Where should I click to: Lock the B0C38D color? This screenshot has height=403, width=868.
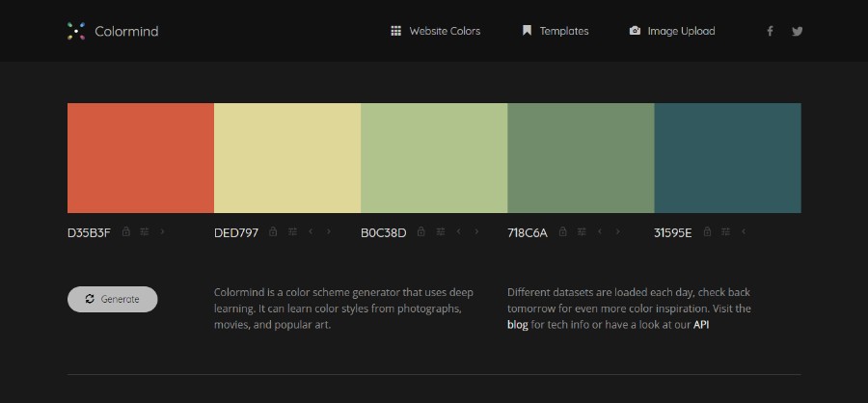(420, 231)
